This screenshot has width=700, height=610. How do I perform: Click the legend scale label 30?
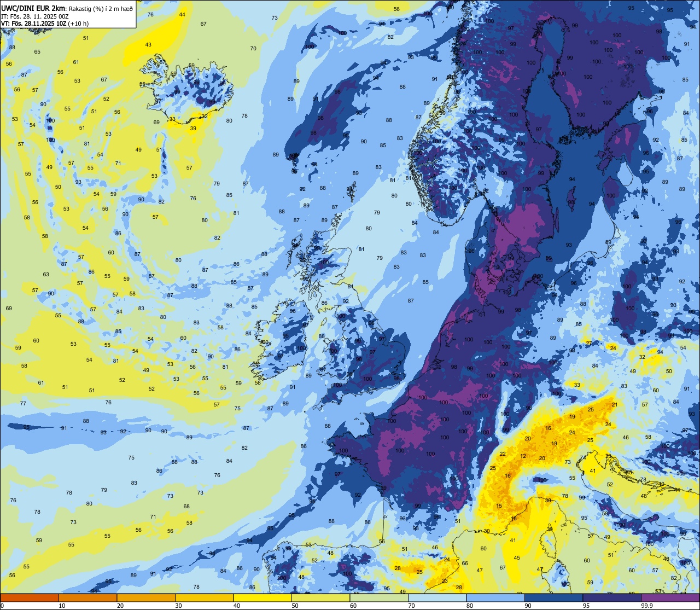pos(178,606)
